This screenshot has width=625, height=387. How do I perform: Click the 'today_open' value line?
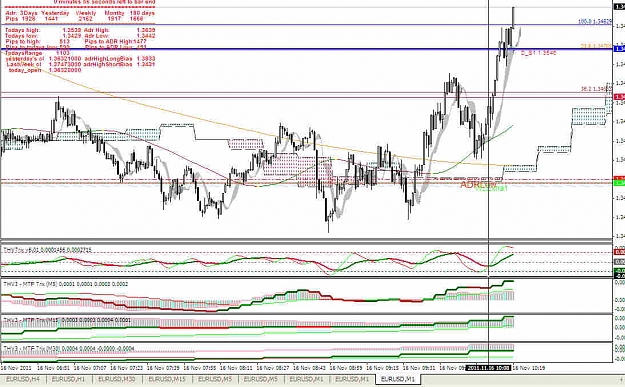[x=45, y=70]
